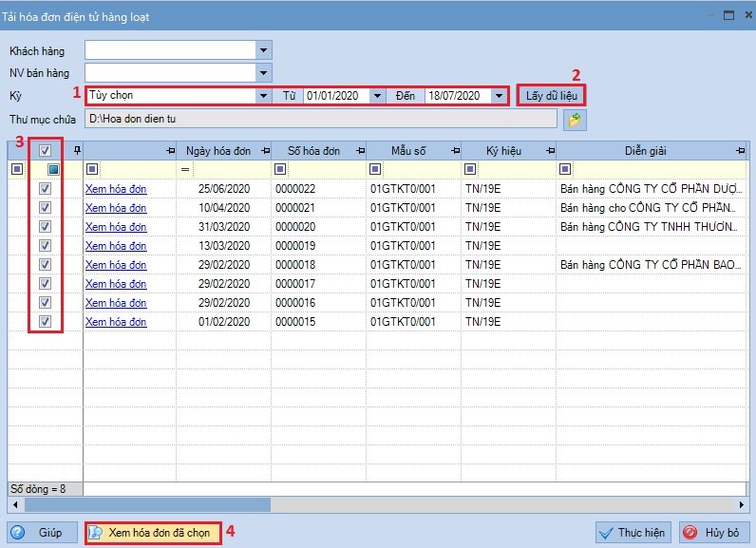Select cell Bán hàng CÔNG TY TNHH THƯƠN..
Image resolution: width=756 pixels, height=548 pixels.
point(649,227)
